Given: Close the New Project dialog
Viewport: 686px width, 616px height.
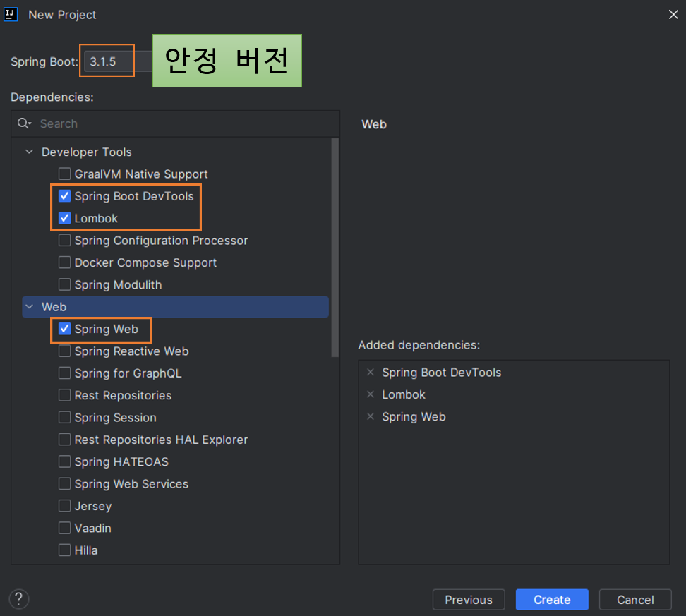Looking at the screenshot, I should tap(673, 14).
